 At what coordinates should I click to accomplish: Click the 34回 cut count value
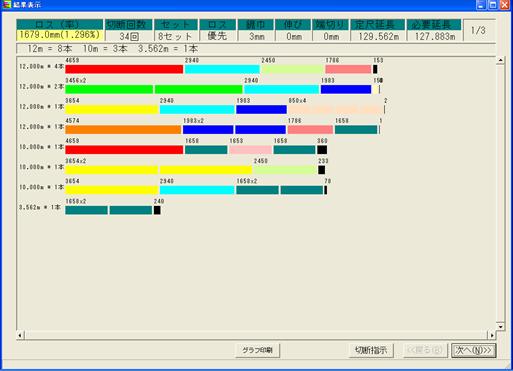click(x=129, y=36)
